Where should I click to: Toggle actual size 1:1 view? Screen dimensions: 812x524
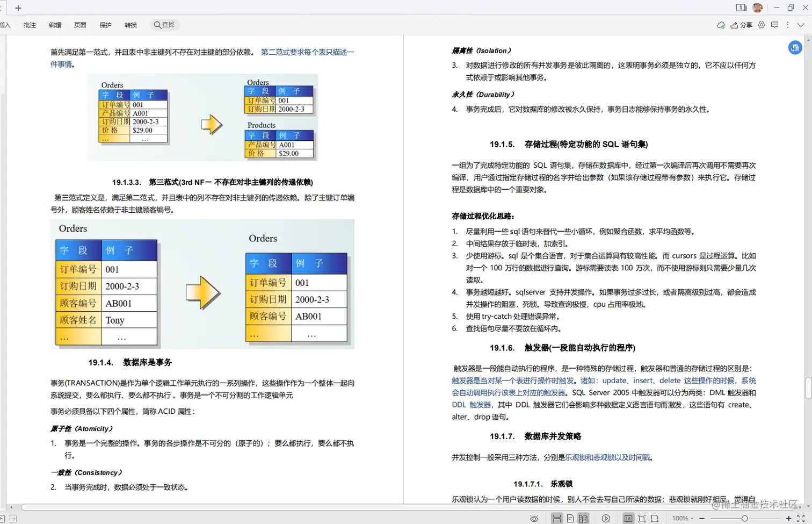pyautogui.click(x=628, y=518)
